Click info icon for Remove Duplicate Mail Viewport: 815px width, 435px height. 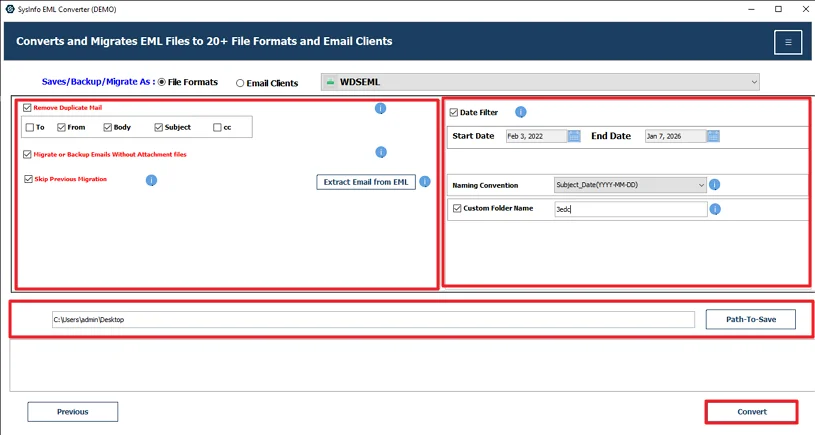click(380, 108)
